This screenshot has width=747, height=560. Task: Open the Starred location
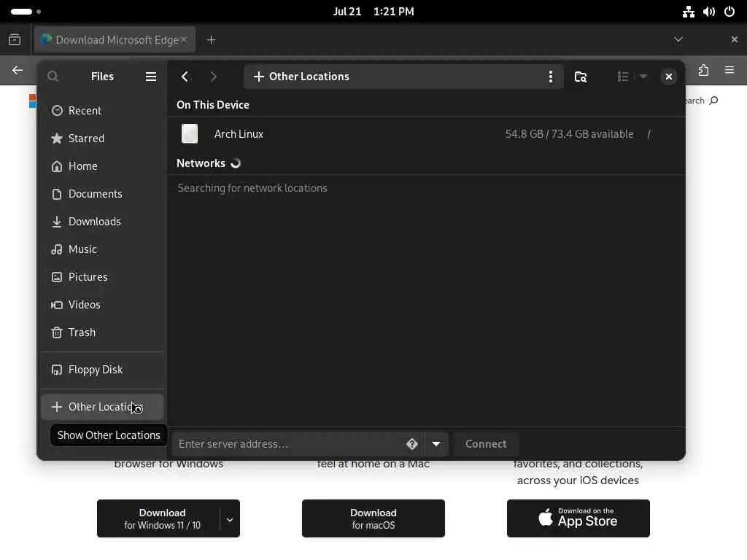coord(102,138)
